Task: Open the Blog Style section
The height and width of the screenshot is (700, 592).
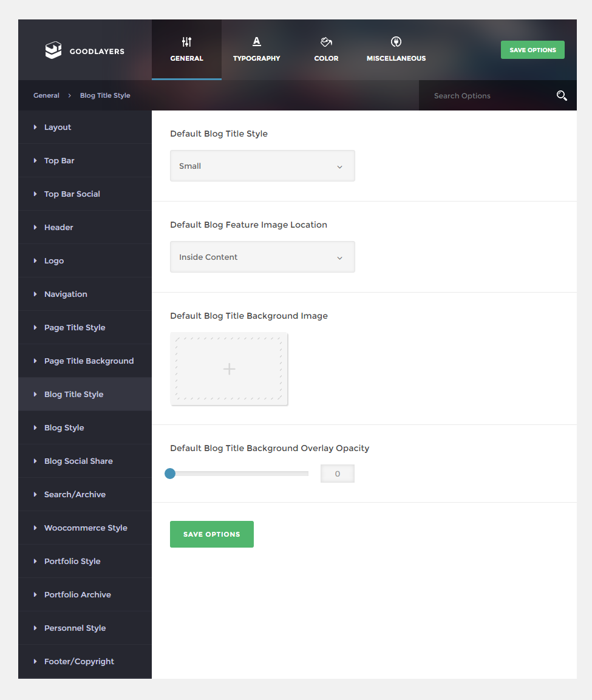Action: (85, 427)
